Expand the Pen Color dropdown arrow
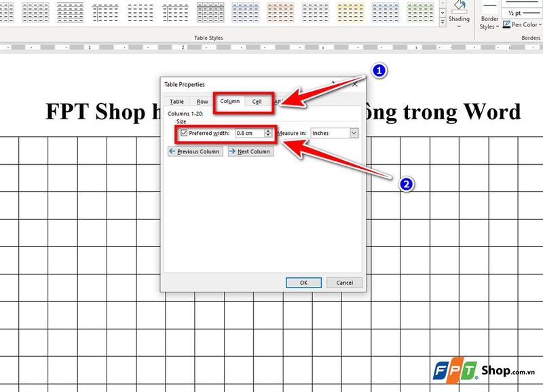 click(540, 24)
